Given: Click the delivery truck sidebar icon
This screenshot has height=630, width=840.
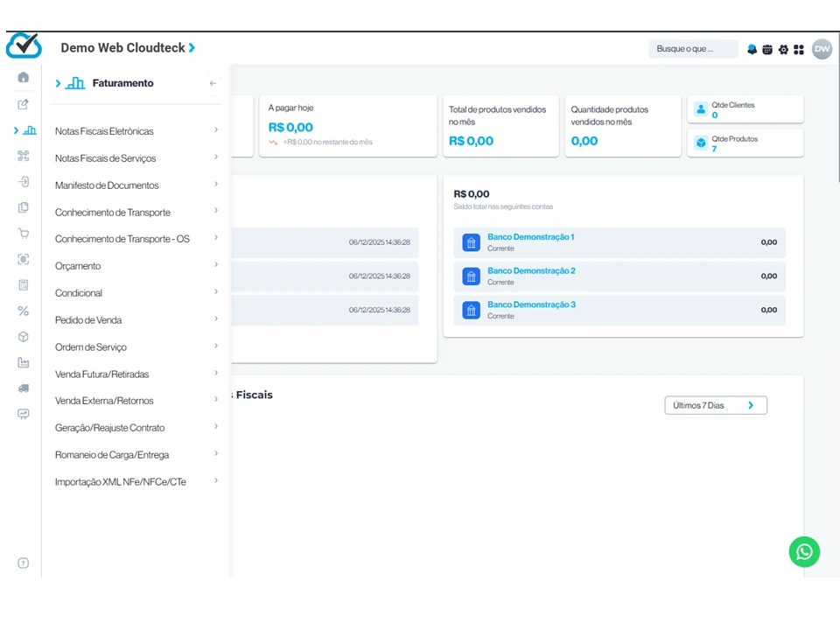Looking at the screenshot, I should pyautogui.click(x=24, y=388).
